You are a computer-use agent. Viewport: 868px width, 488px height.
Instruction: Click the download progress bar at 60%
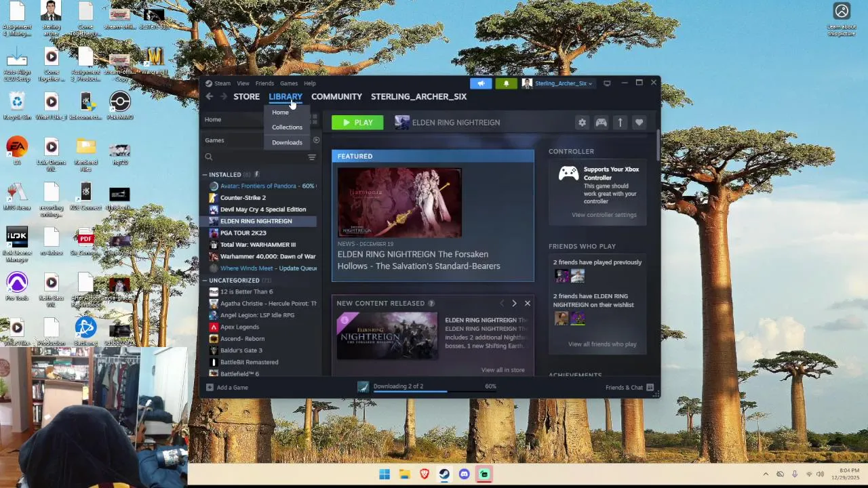pyautogui.click(x=435, y=391)
